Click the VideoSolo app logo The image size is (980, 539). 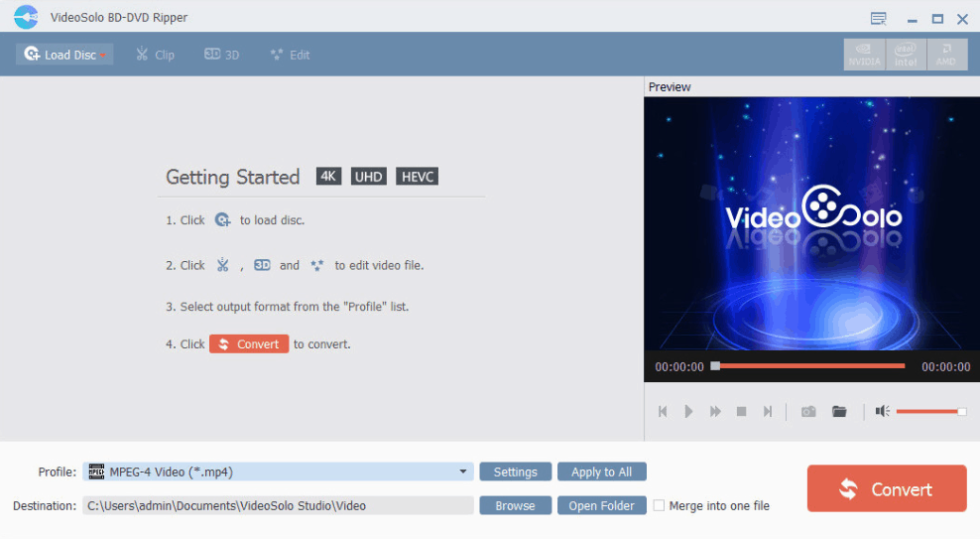26,17
